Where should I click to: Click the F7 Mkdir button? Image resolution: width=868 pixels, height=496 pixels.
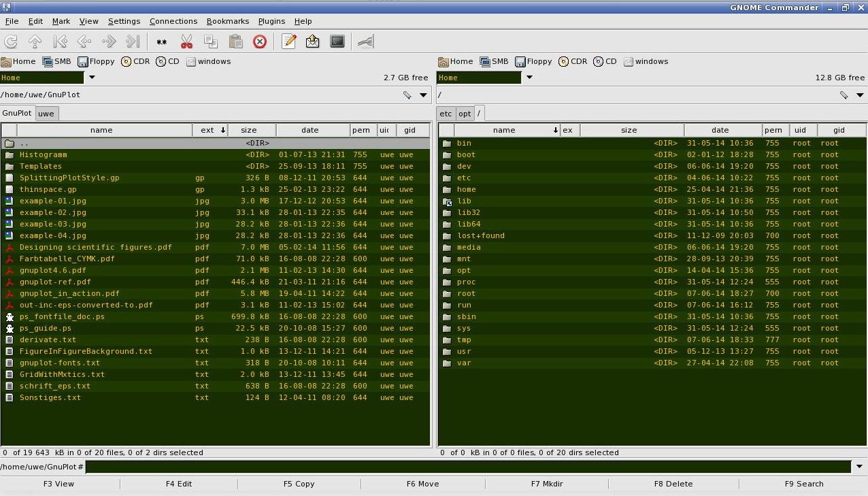tap(547, 484)
